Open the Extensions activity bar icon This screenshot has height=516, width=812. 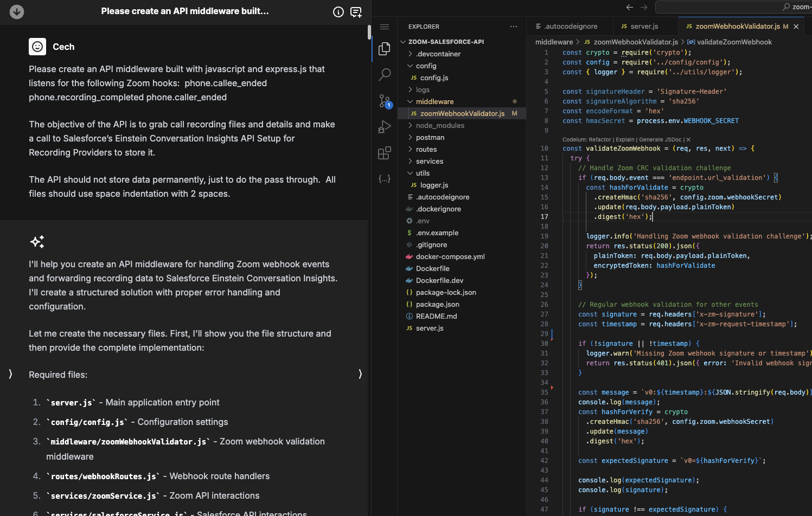[x=385, y=153]
